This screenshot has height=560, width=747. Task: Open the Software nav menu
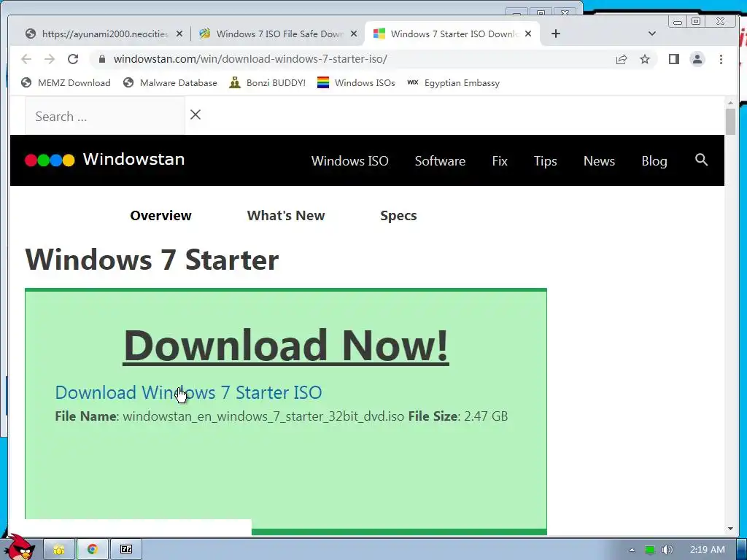coord(440,161)
